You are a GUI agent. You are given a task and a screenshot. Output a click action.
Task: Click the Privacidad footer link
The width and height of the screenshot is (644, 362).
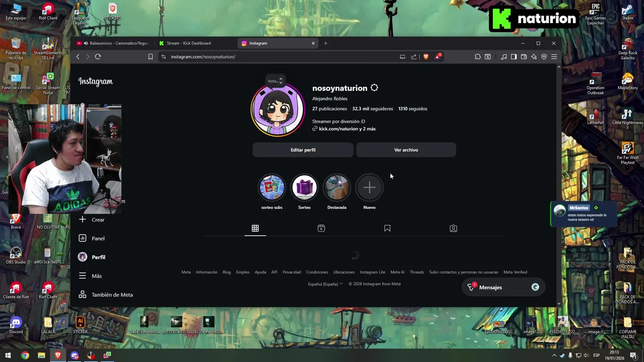click(x=291, y=272)
